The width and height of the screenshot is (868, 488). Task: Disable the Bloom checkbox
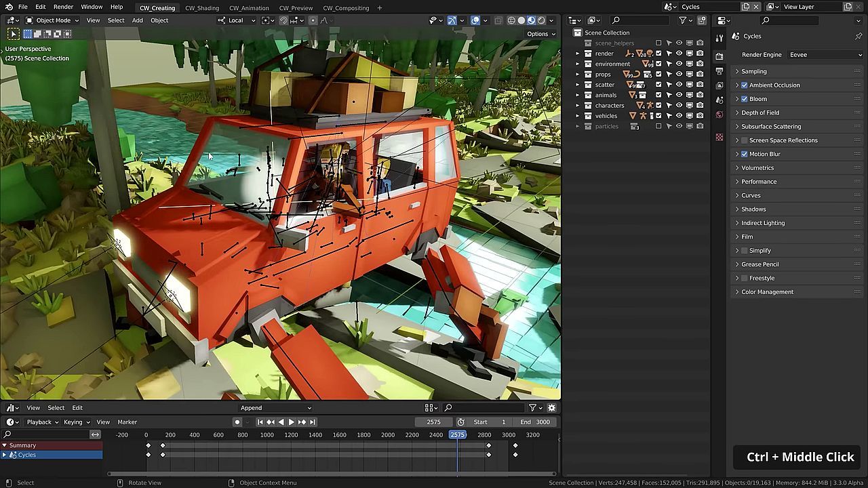(x=744, y=99)
